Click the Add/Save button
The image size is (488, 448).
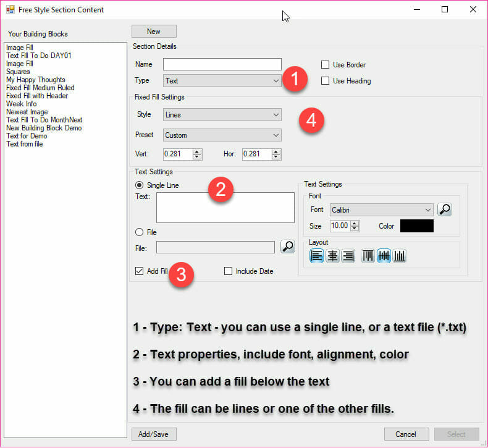[x=154, y=434]
